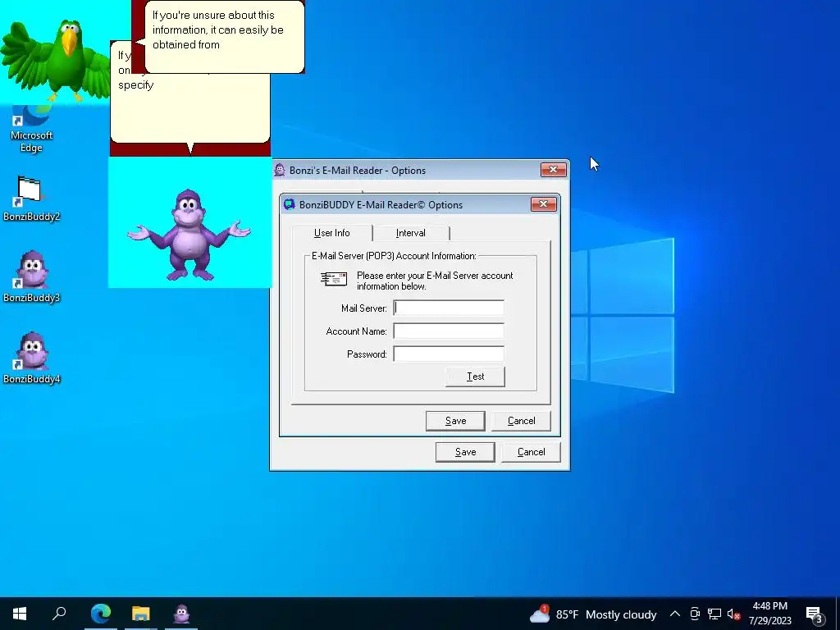Image resolution: width=840 pixels, height=630 pixels.
Task: Click the 'Account Name:' field label
Action: (x=356, y=331)
